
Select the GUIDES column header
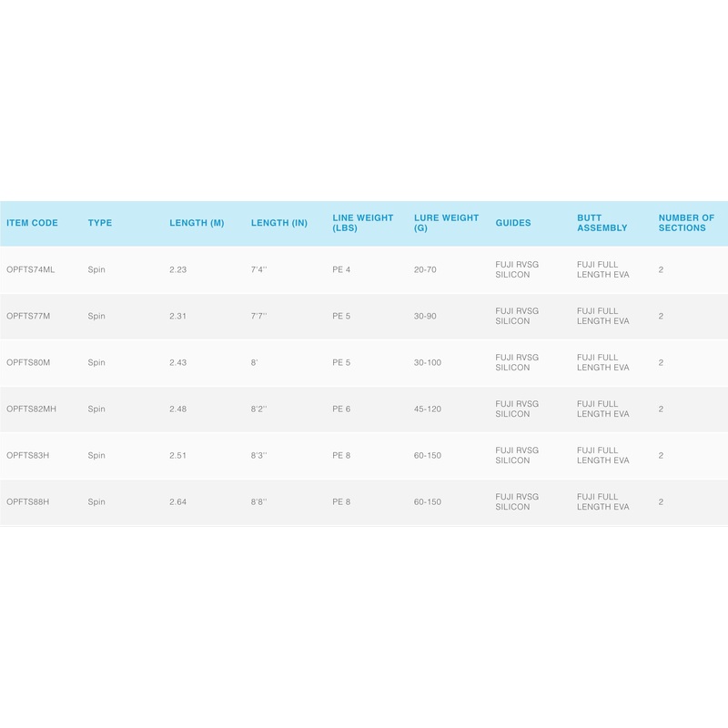click(x=513, y=223)
